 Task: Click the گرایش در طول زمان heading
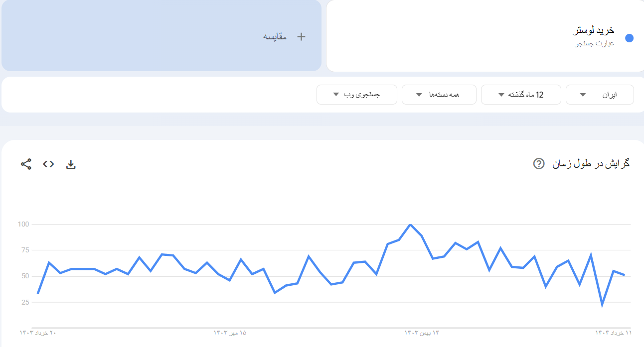coord(591,164)
